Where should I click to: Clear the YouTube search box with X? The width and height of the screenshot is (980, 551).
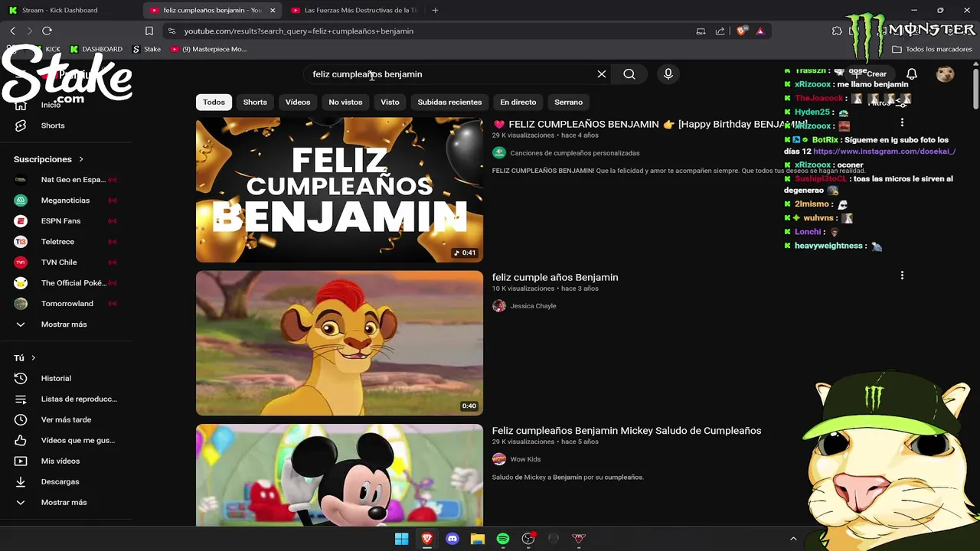pos(602,74)
